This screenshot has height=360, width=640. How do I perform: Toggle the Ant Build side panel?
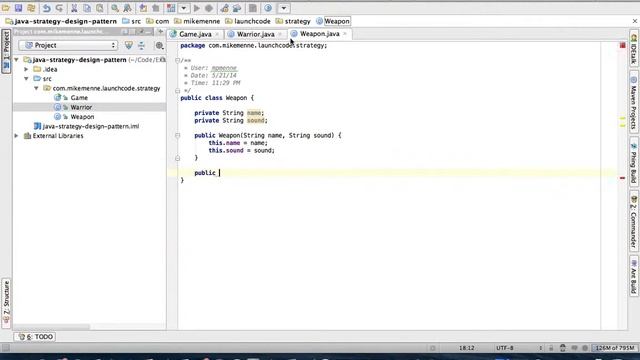tap(634, 276)
